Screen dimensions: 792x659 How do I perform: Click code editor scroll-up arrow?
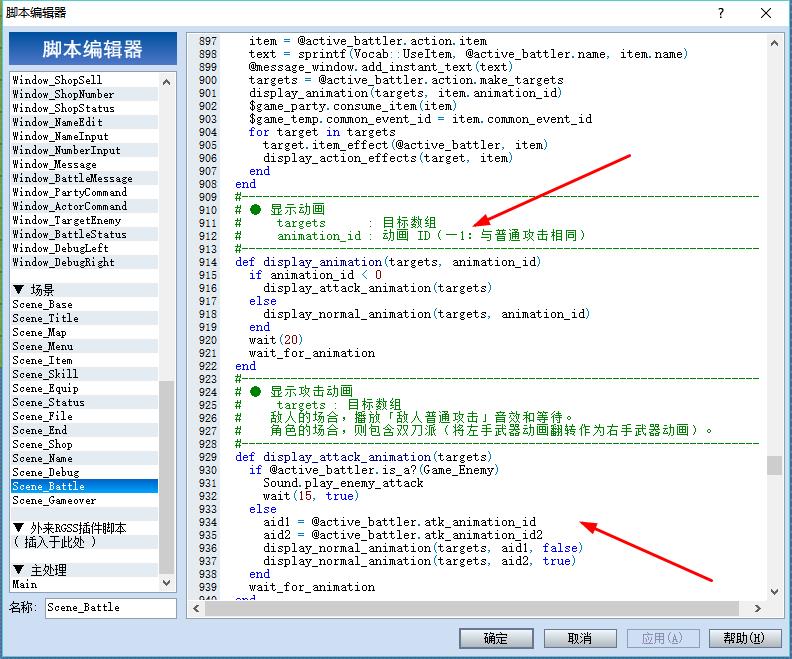[x=774, y=43]
